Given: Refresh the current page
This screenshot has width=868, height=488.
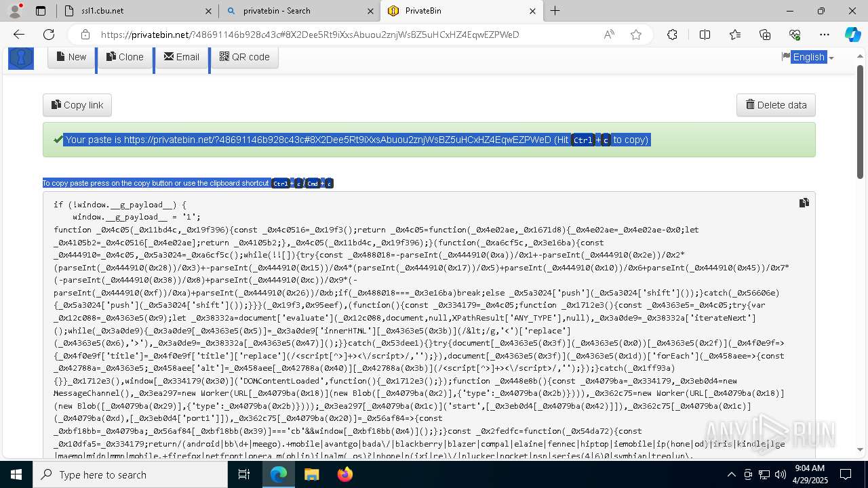Looking at the screenshot, I should 49,35.
